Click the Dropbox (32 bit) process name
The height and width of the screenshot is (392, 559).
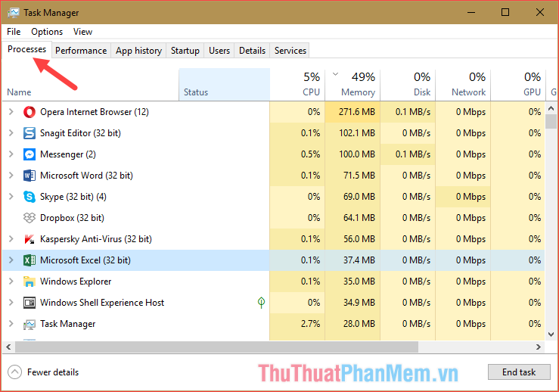click(x=72, y=218)
